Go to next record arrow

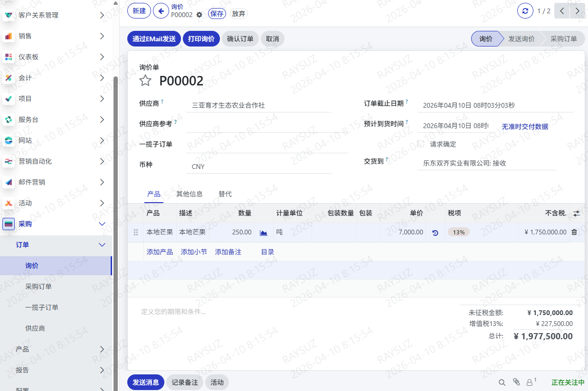click(x=578, y=11)
